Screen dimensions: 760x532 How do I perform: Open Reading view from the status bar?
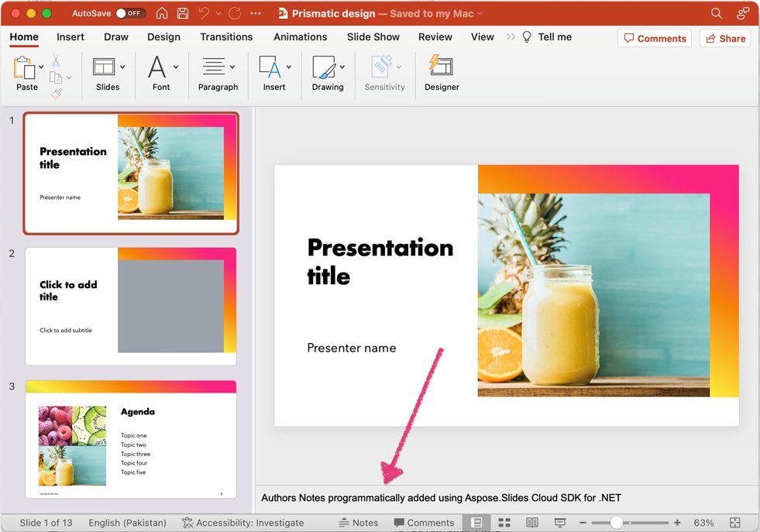click(x=532, y=523)
